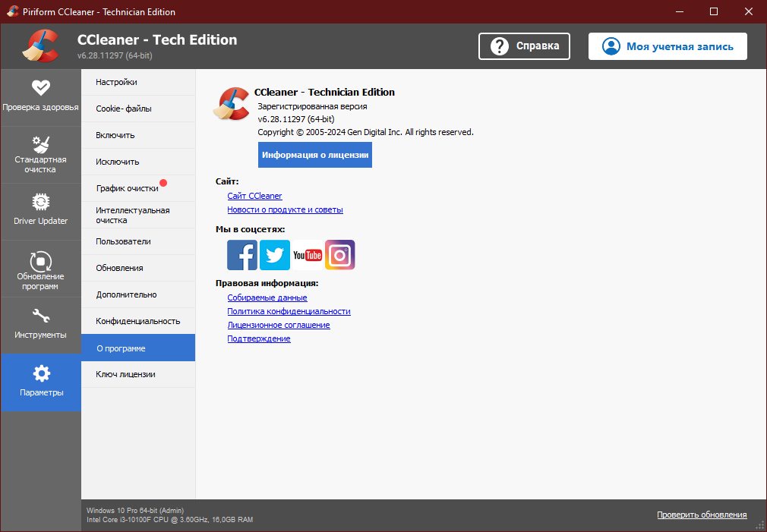
Task: Open the Лицензионное соглашение link
Action: pyautogui.click(x=279, y=325)
